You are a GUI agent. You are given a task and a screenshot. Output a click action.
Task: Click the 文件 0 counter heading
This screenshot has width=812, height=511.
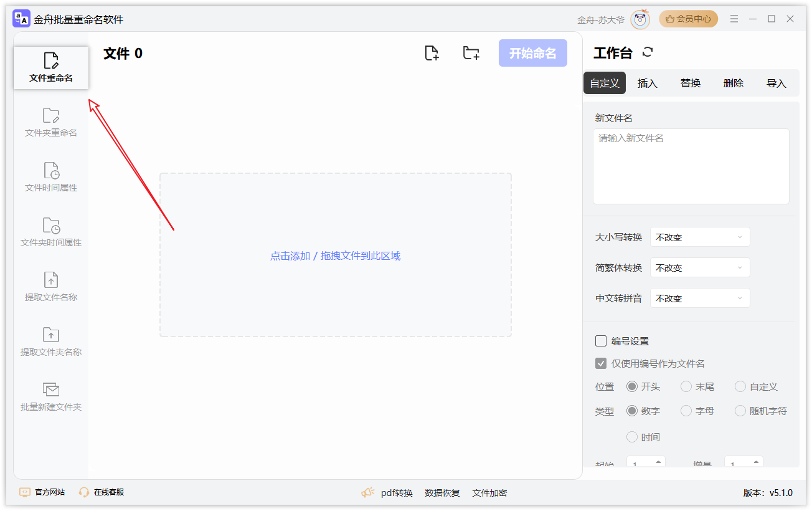(123, 54)
